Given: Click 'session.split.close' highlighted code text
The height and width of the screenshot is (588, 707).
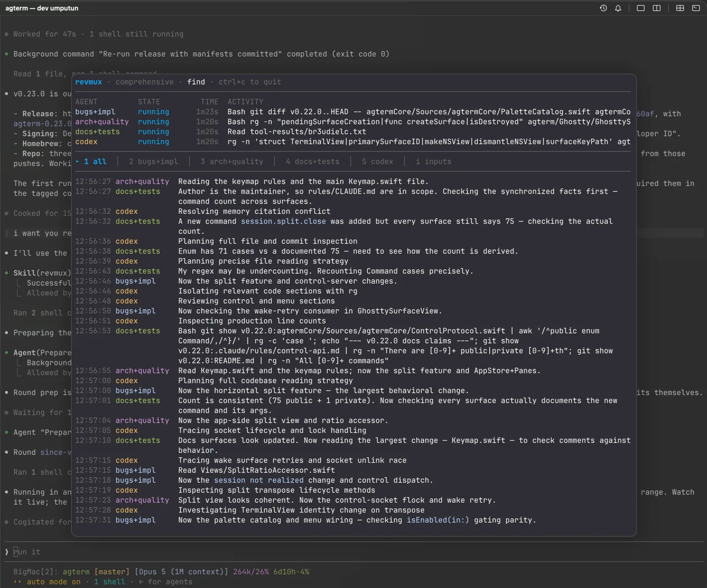Looking at the screenshot, I should (283, 221).
